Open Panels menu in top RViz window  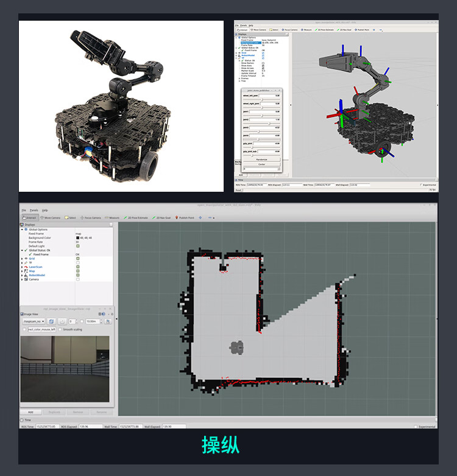tap(244, 26)
